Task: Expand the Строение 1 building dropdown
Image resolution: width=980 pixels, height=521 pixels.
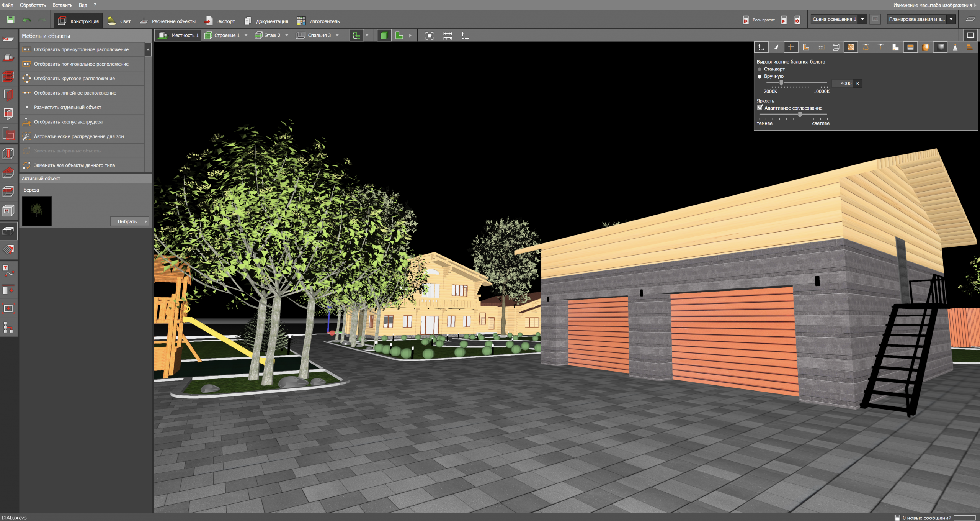Action: tap(246, 36)
